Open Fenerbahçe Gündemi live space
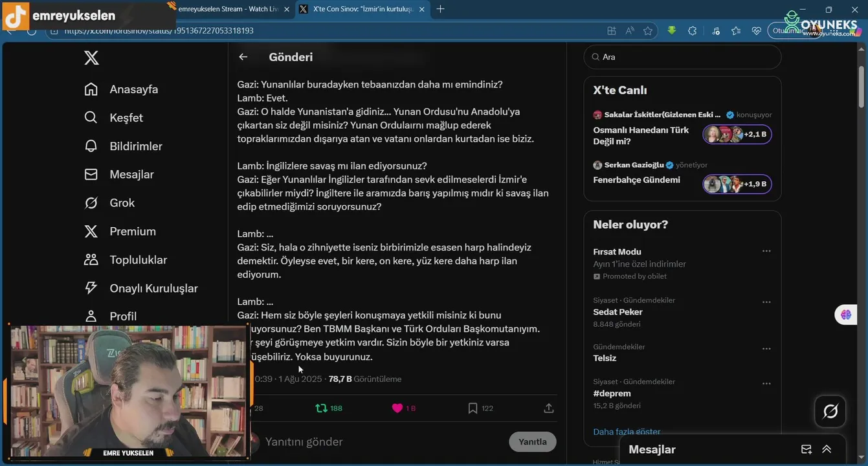Screen dimensions: 868x466 pos(636,180)
